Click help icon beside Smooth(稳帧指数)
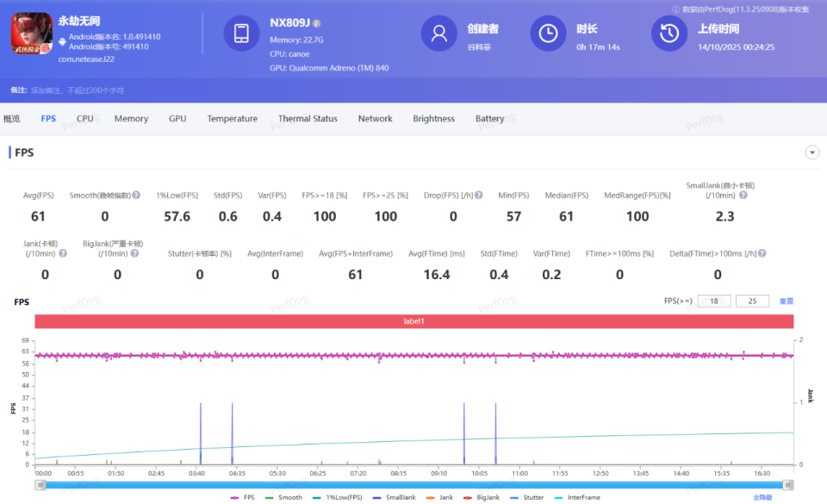Image resolution: width=827 pixels, height=504 pixels. click(136, 196)
